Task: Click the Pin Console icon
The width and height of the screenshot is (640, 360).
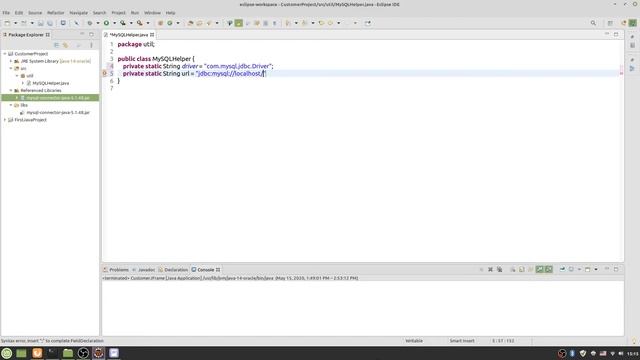Action: point(562,269)
